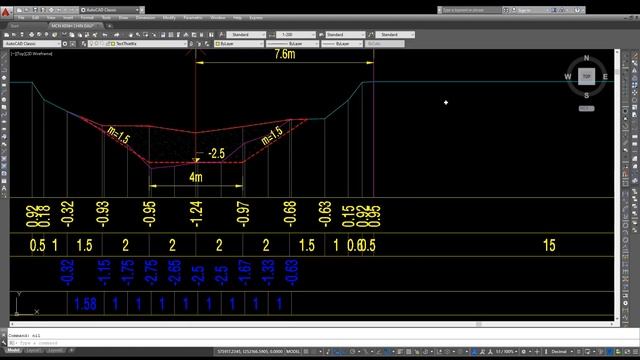
Task: Select the Array tool in Modify toolbar
Action: click(x=636, y=85)
